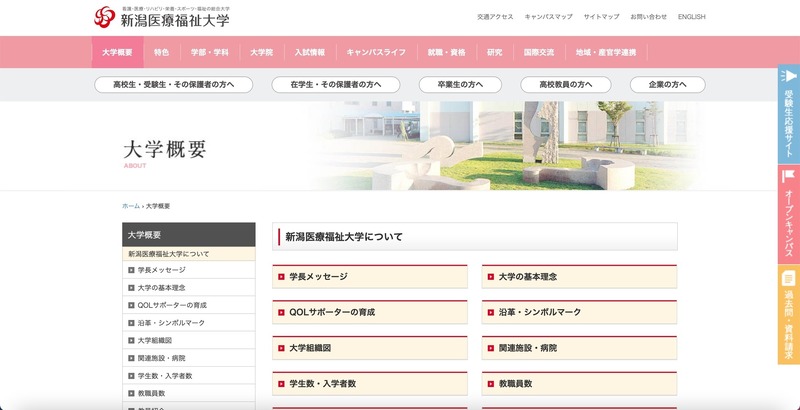Select QOLサポーターの育成 in the sidebar

click(x=172, y=305)
